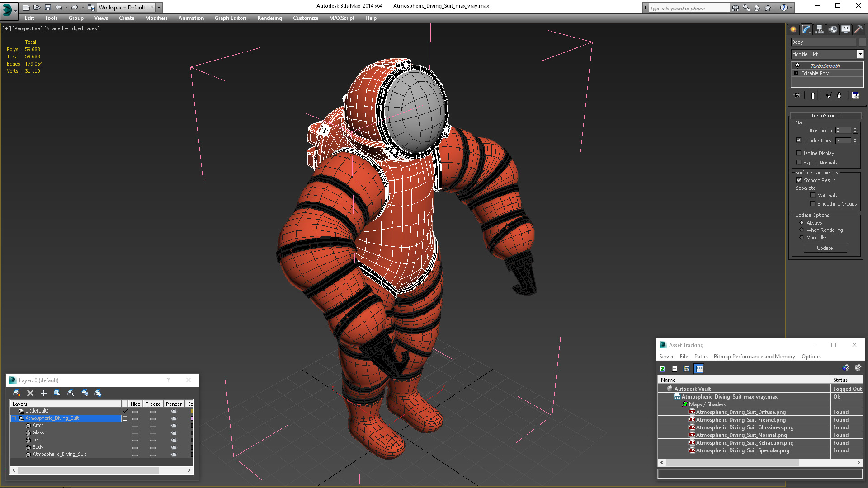868x488 pixels.
Task: Click the Update button
Action: [x=825, y=248]
